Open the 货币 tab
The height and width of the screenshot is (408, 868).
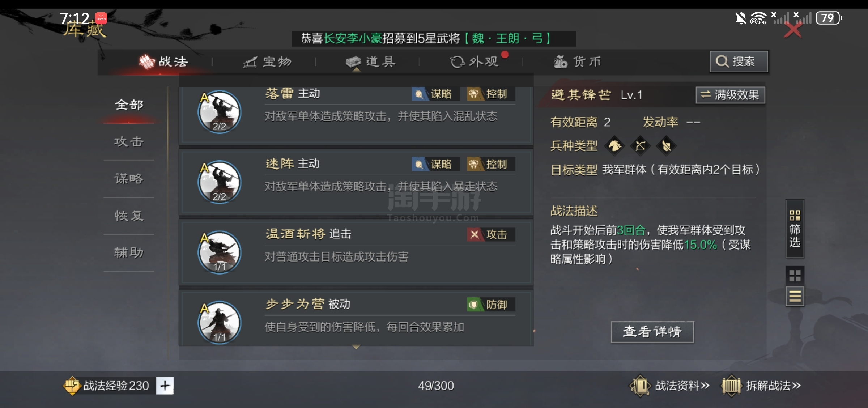577,62
